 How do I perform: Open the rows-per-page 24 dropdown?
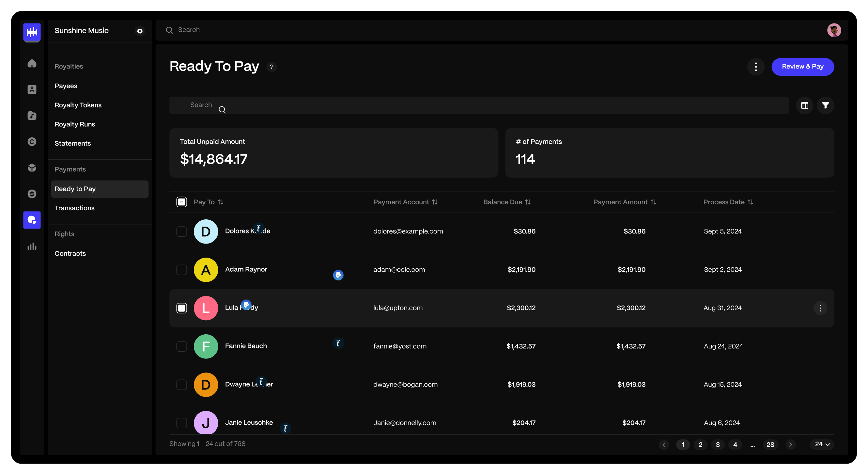click(x=822, y=444)
